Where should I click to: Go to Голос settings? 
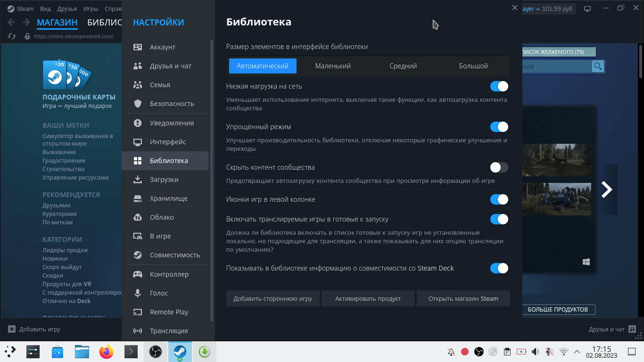[x=165, y=293]
